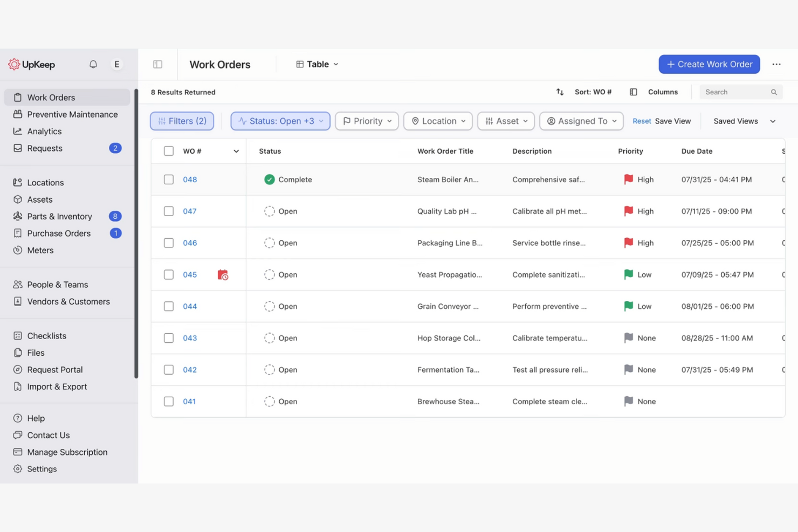The image size is (798, 532).
Task: Click the Requests badge showing 2
Action: (x=115, y=148)
